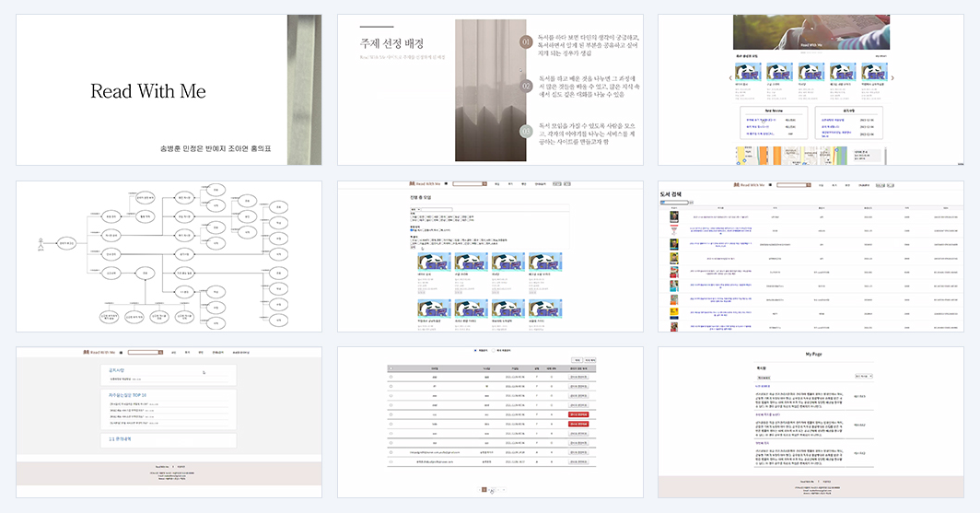Viewport: 980px width, 513px height.
Task: Select the radio in the upper red-button row
Action: [391, 414]
